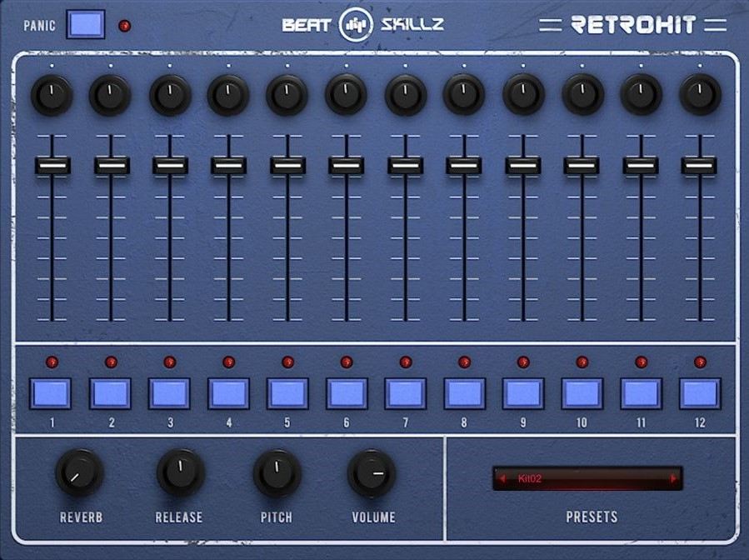This screenshot has height=560, width=749.
Task: Trigger drum pad 2
Action: point(110,393)
